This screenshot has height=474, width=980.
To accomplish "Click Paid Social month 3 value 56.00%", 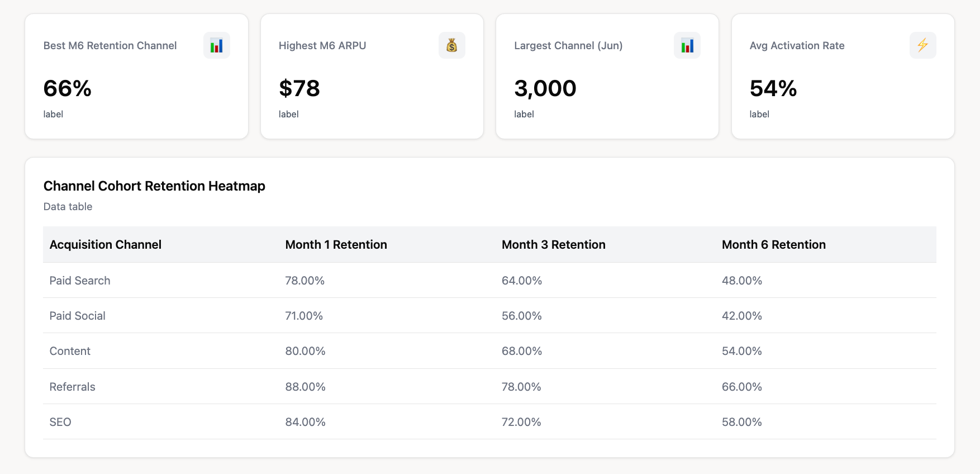I will pyautogui.click(x=522, y=316).
